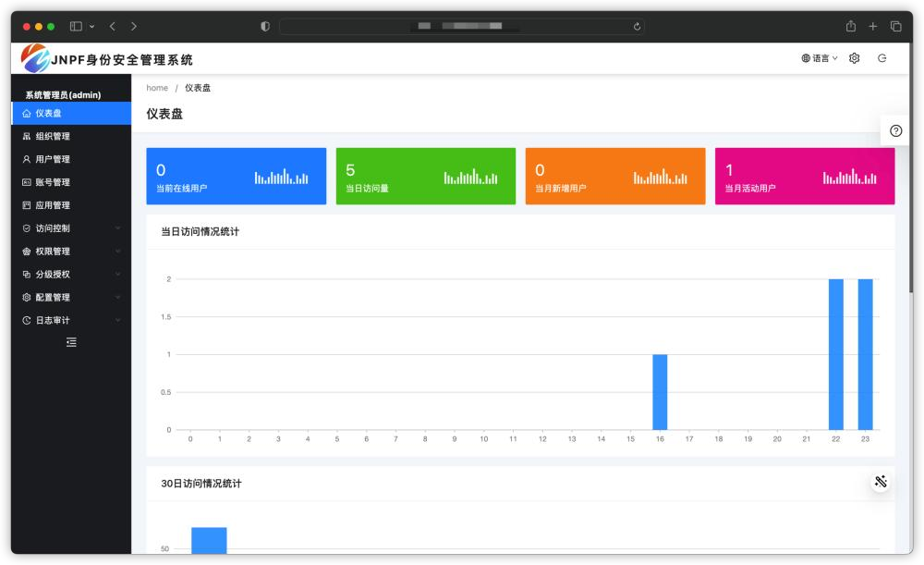Reload page using address bar refresh icon
Image resolution: width=924 pixels, height=565 pixels.
pyautogui.click(x=637, y=27)
